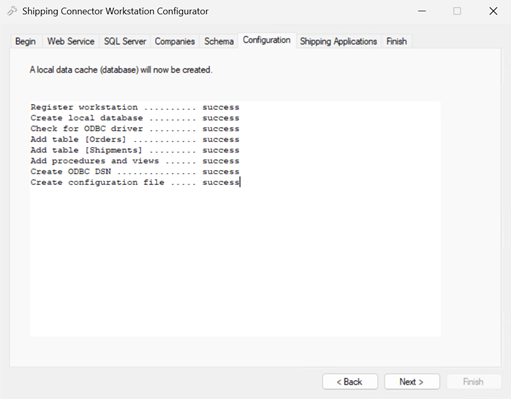Click the maximize window icon
The height and width of the screenshot is (399, 512).
(x=457, y=11)
